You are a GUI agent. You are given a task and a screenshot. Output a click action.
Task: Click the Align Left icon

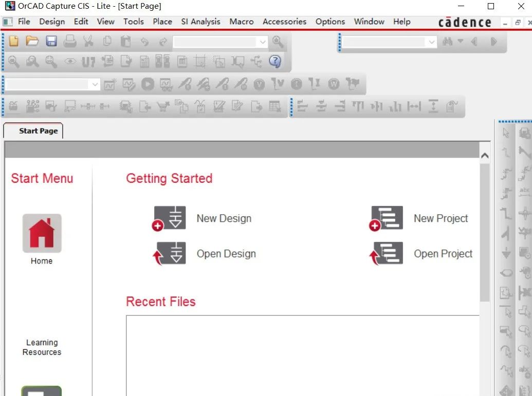click(x=302, y=106)
